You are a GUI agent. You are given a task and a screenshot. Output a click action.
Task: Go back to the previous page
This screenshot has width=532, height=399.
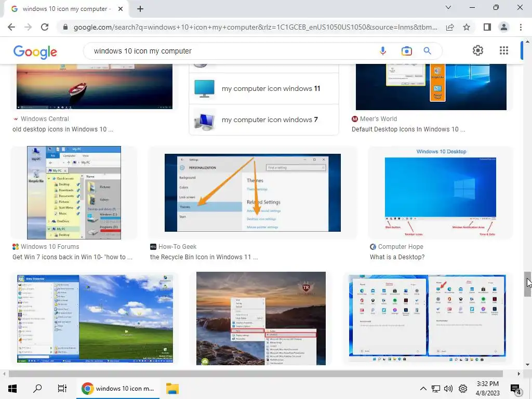[11, 27]
